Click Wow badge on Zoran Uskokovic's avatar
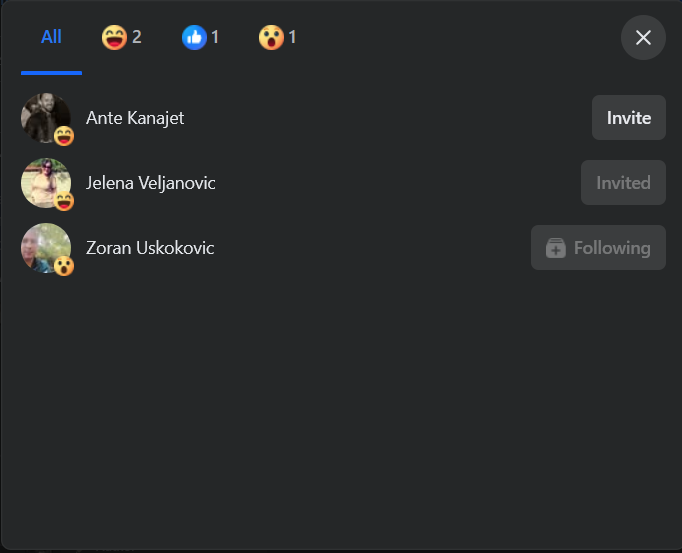 point(64,266)
